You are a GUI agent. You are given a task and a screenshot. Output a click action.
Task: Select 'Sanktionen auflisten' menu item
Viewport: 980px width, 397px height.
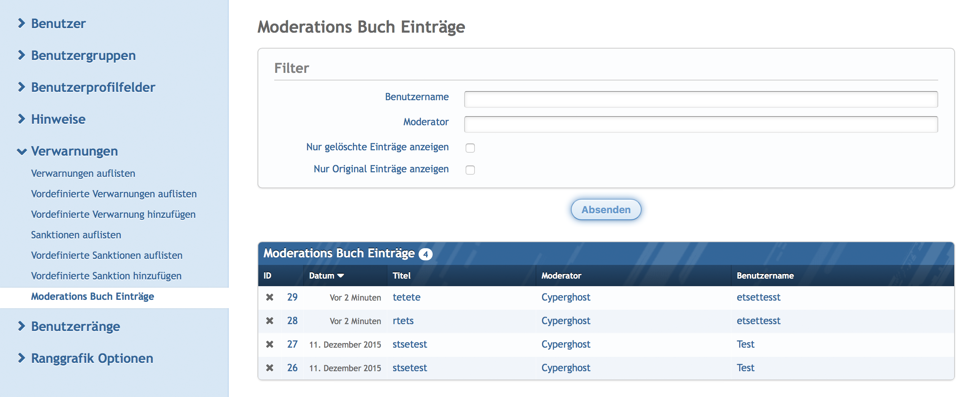pos(76,235)
